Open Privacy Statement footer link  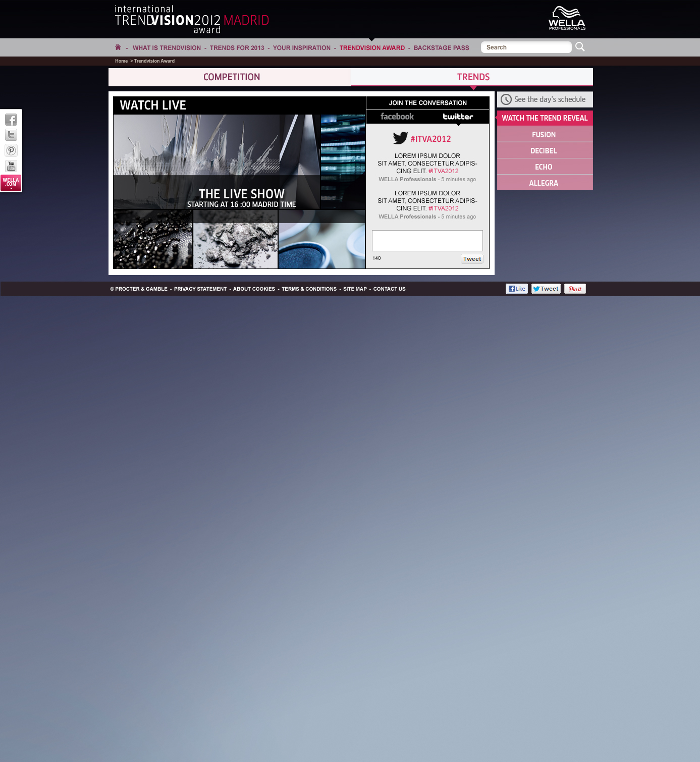click(x=200, y=289)
